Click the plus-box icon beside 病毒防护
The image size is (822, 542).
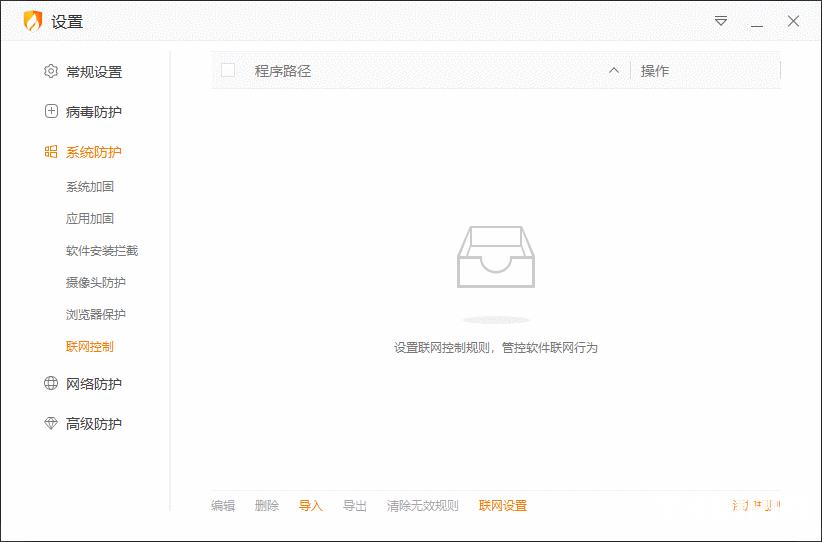tap(51, 111)
